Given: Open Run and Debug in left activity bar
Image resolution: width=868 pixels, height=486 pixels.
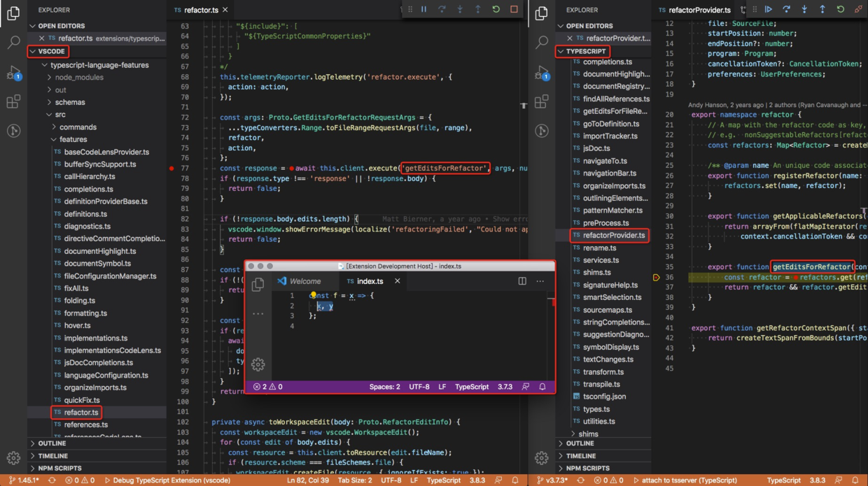Looking at the screenshot, I should click(x=13, y=73).
